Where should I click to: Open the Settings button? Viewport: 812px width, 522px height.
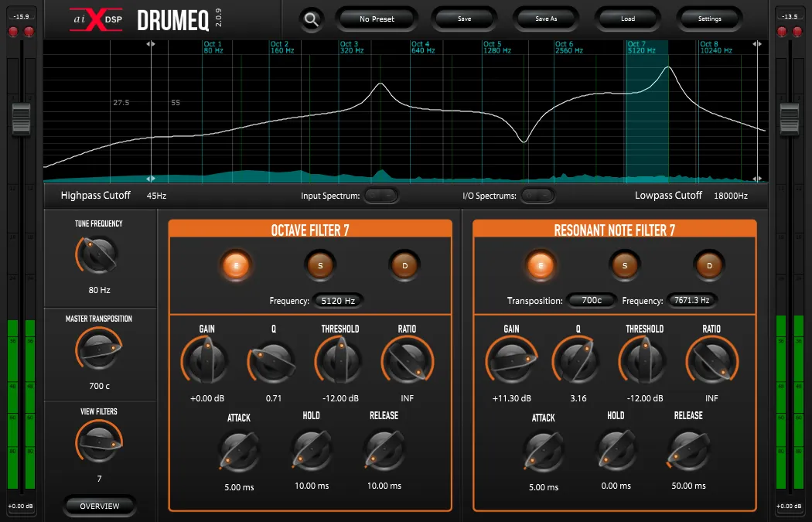tap(709, 19)
